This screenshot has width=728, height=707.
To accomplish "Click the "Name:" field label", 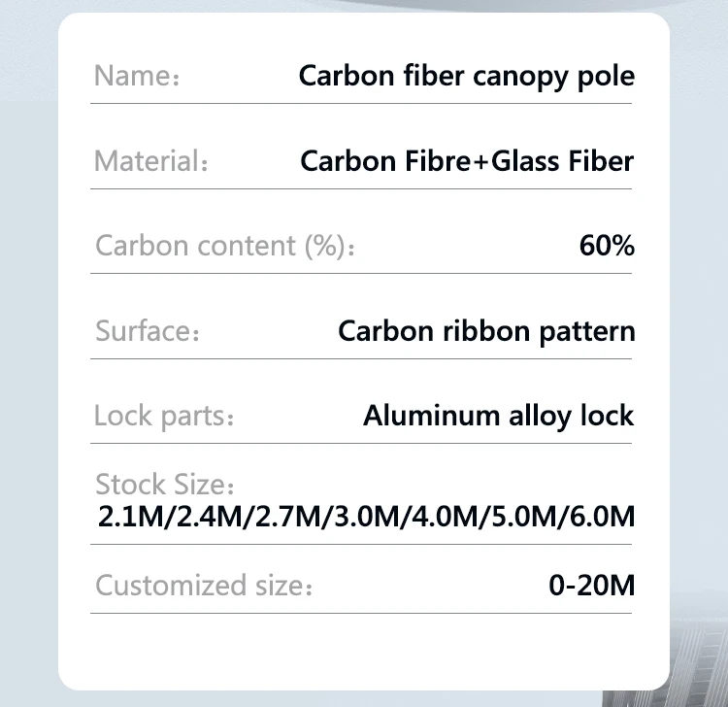I will click(x=136, y=77).
